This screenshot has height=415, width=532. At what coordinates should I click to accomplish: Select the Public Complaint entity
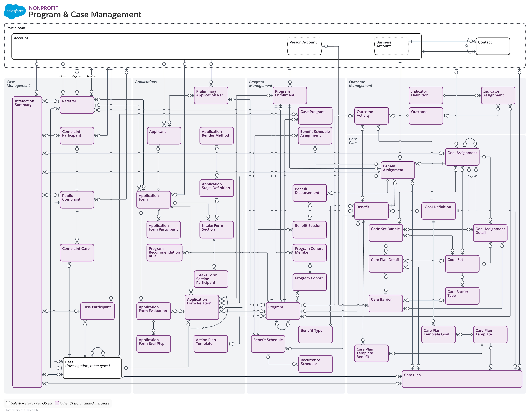77,200
